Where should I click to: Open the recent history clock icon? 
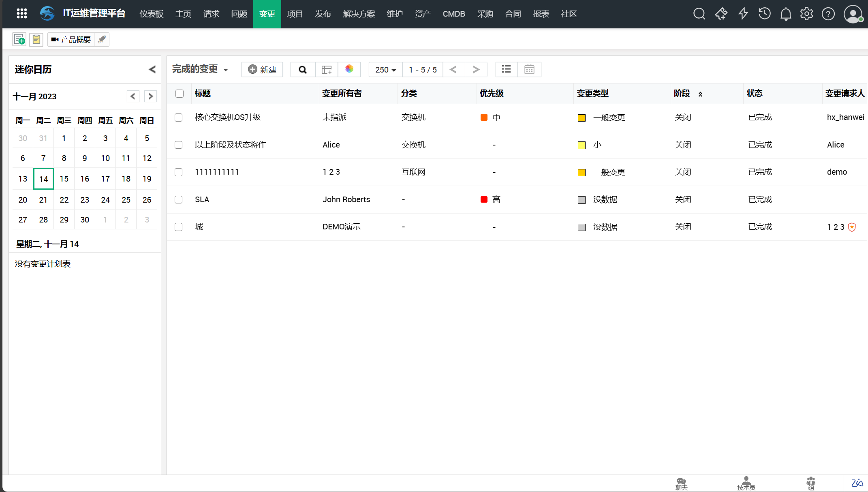[764, 14]
